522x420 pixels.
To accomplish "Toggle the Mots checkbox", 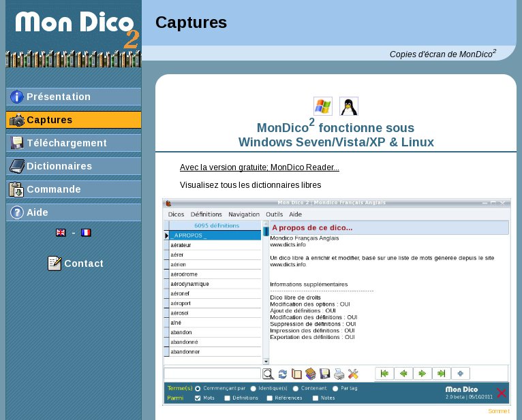I will [198, 398].
